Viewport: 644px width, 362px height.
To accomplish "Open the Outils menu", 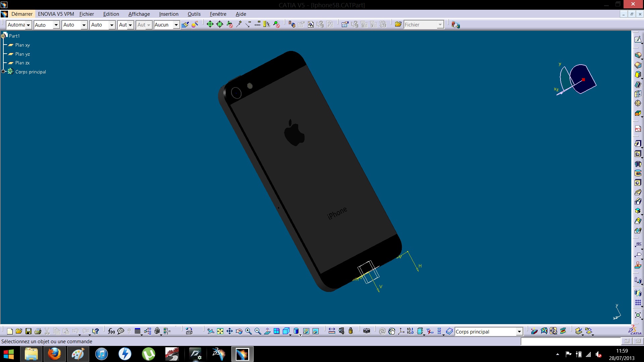I will (194, 14).
